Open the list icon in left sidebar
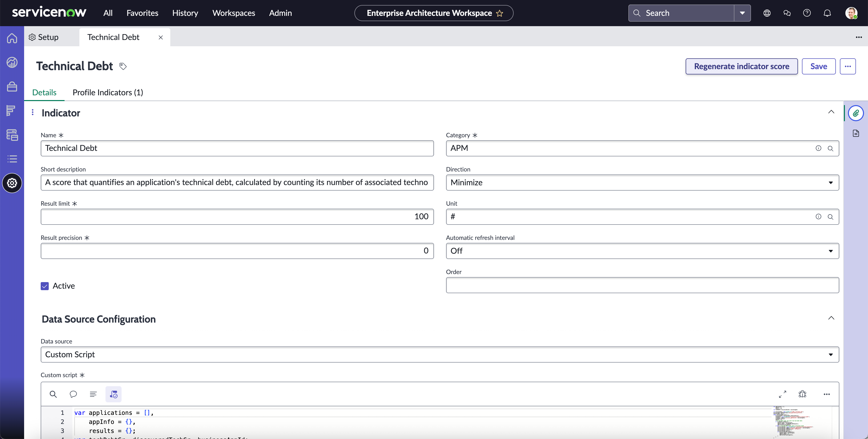 click(12, 159)
